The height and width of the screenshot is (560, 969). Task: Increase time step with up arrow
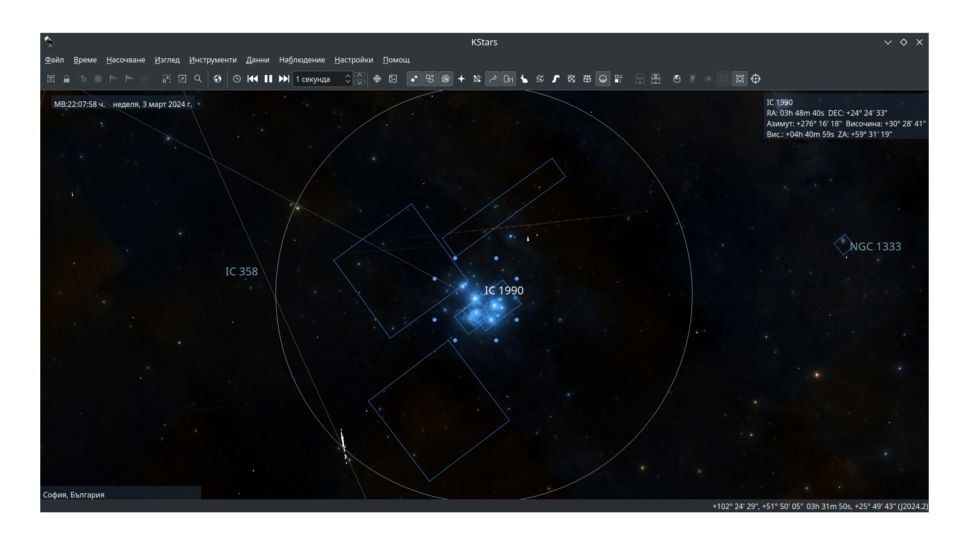tap(360, 75)
